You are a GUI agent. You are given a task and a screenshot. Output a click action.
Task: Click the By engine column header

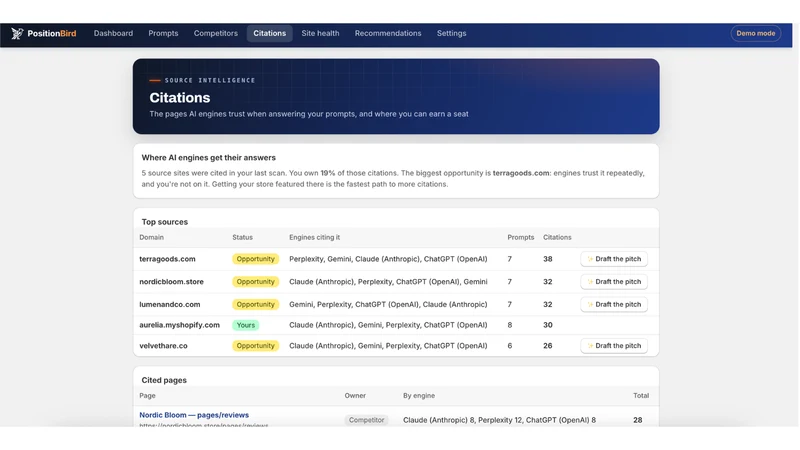tap(419, 395)
